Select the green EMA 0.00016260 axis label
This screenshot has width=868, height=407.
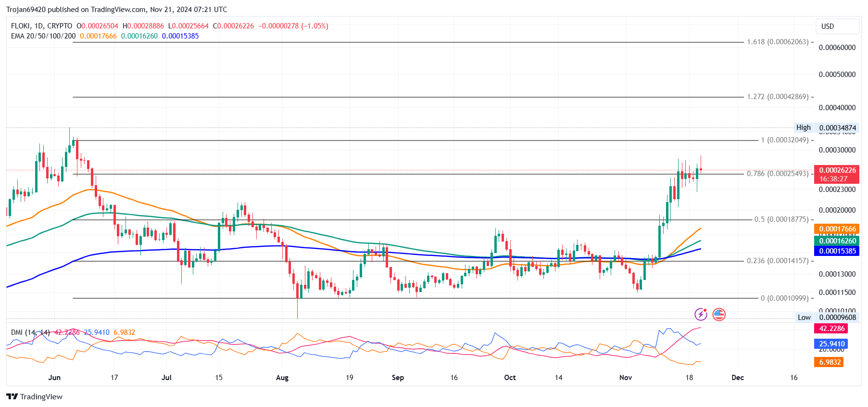coord(837,241)
